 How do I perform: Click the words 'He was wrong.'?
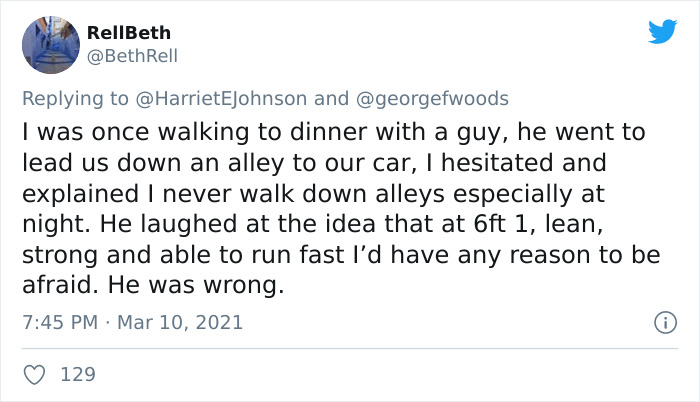[196, 285]
